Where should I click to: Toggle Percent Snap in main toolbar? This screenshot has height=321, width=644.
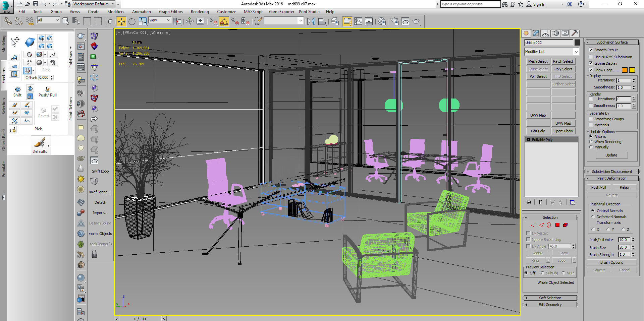[x=235, y=21]
